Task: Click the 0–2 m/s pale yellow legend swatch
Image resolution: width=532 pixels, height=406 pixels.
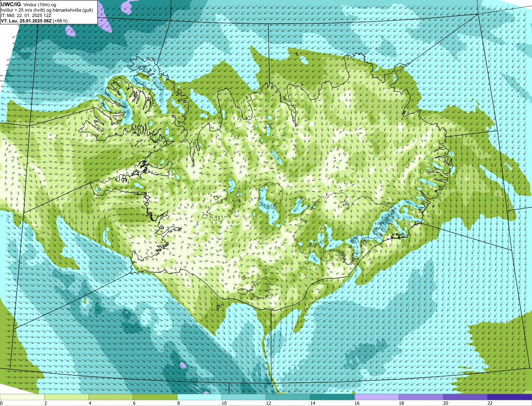Action: point(22,397)
